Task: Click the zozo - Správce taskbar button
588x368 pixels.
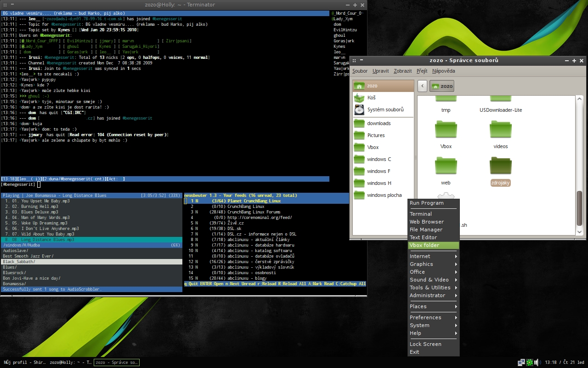Action: pyautogui.click(x=117, y=362)
